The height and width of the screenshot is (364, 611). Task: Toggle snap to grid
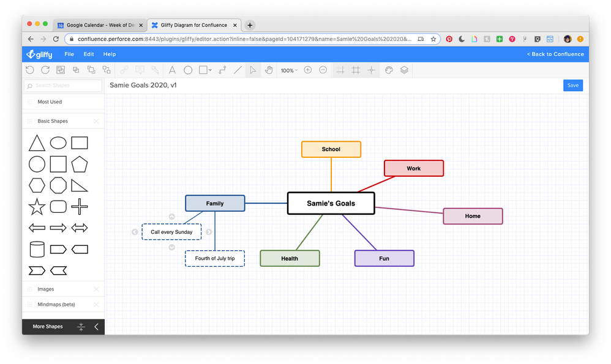(341, 70)
